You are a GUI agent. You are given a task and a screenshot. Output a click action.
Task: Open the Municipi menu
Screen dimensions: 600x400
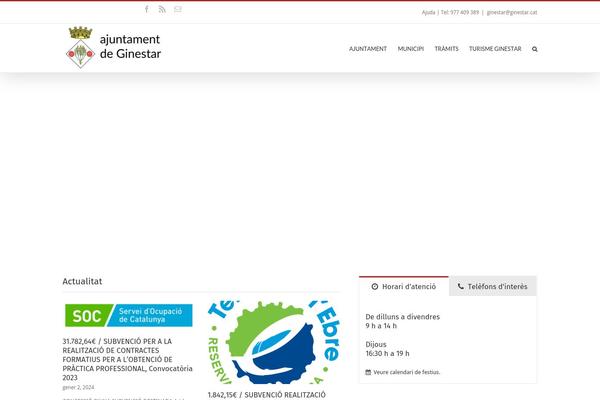pos(411,49)
